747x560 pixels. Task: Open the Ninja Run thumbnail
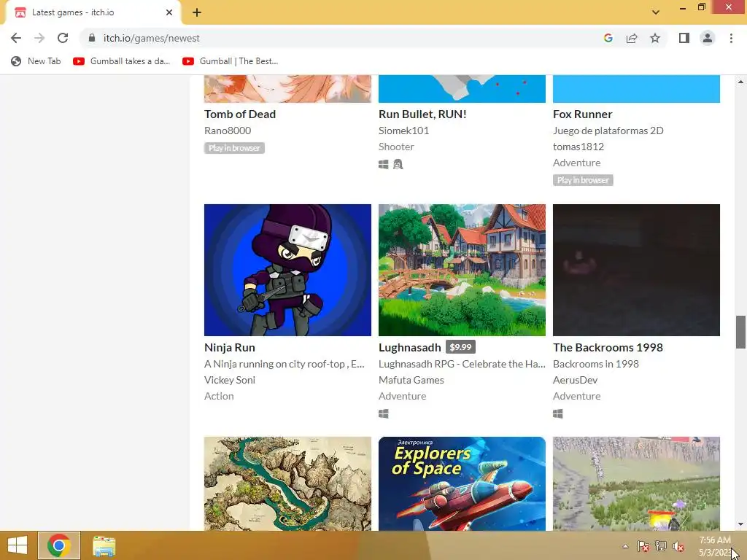(x=287, y=270)
